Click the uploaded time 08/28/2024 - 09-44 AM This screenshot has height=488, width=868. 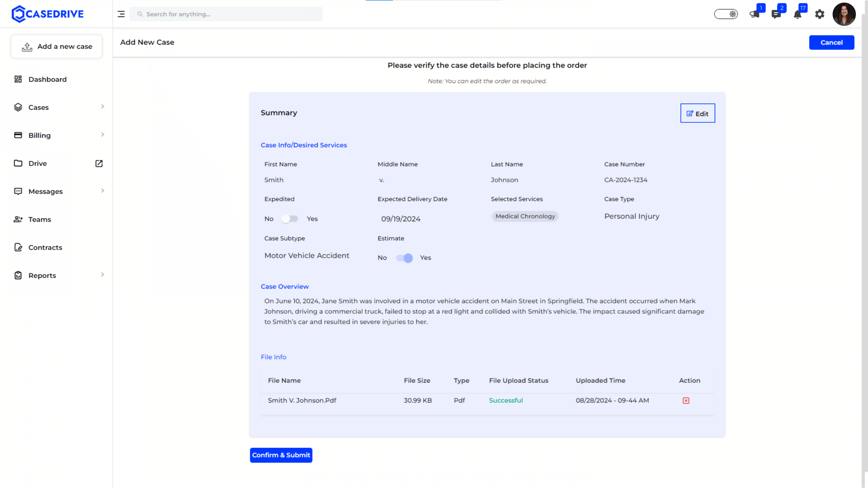[612, 400]
